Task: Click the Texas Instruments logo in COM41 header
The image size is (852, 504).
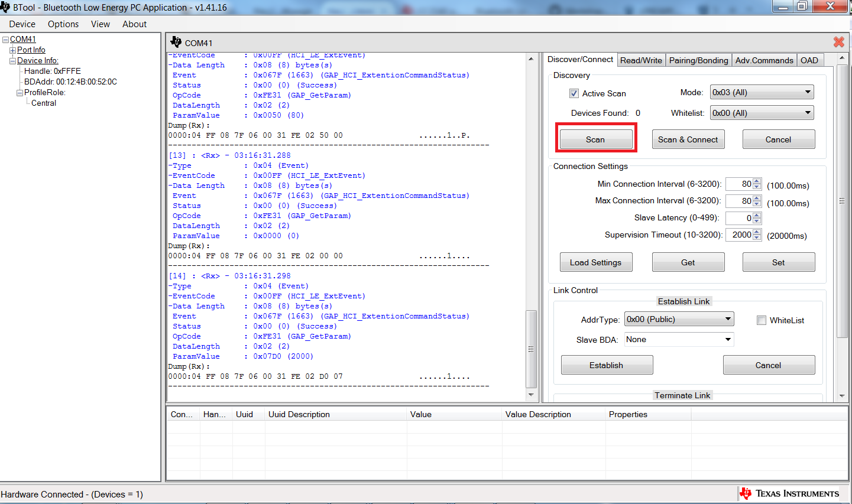Action: 176,42
